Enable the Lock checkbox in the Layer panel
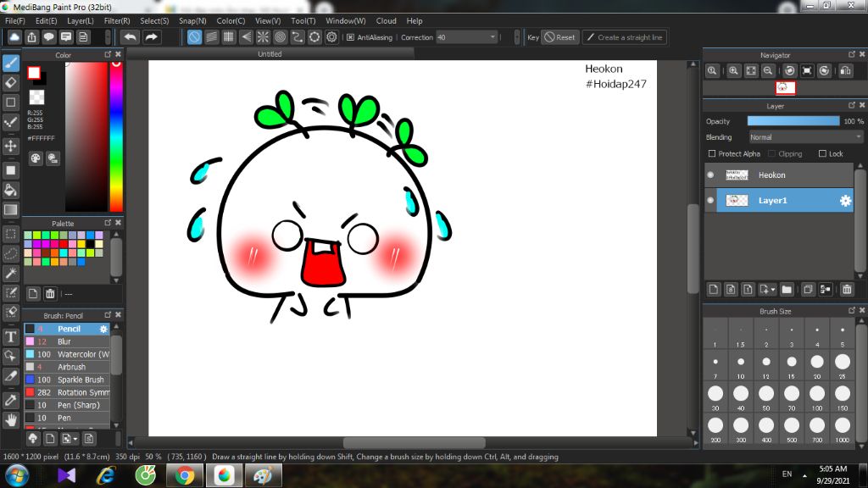The width and height of the screenshot is (868, 488). click(822, 154)
